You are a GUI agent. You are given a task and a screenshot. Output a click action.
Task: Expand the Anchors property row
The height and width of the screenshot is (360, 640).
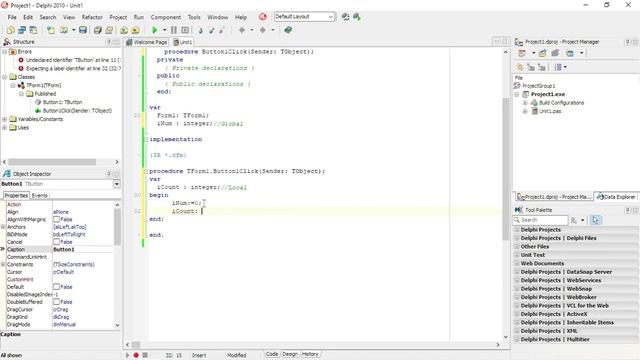(x=3, y=227)
